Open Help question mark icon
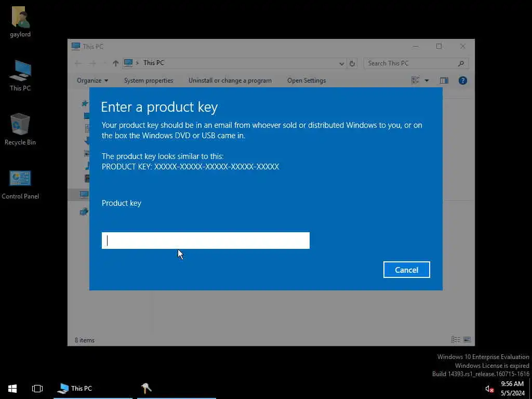 [x=463, y=81]
